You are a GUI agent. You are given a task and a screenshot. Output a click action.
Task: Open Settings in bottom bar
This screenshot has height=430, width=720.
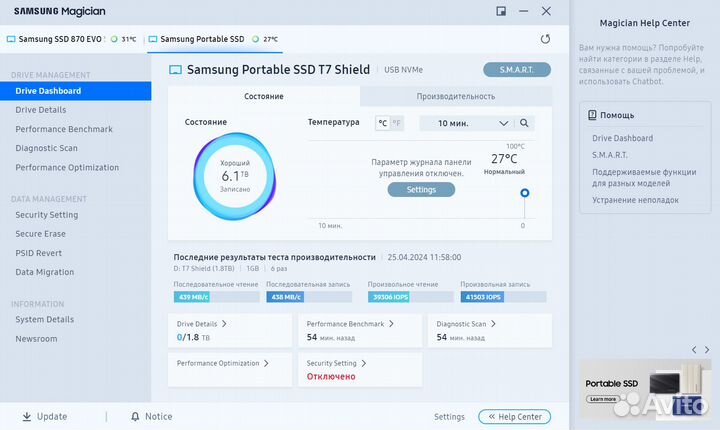click(449, 417)
